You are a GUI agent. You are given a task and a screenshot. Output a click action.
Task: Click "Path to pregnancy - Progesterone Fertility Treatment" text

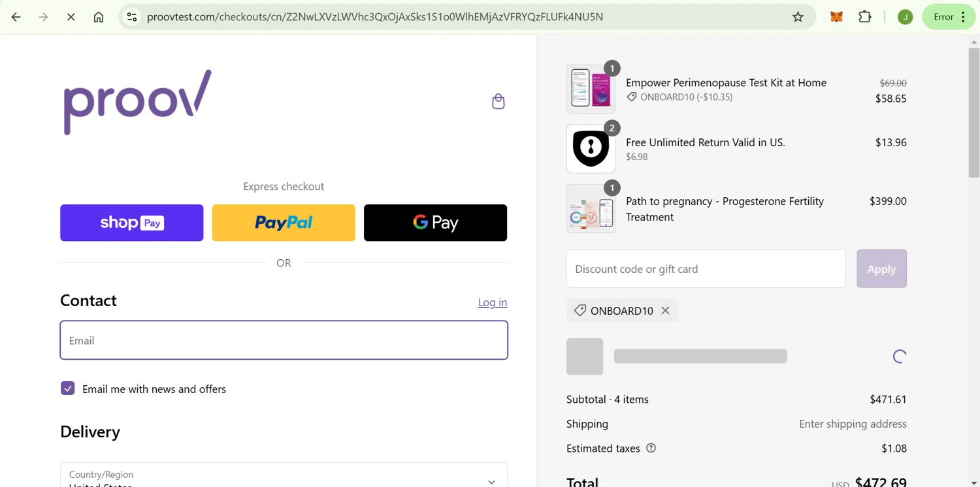(725, 209)
